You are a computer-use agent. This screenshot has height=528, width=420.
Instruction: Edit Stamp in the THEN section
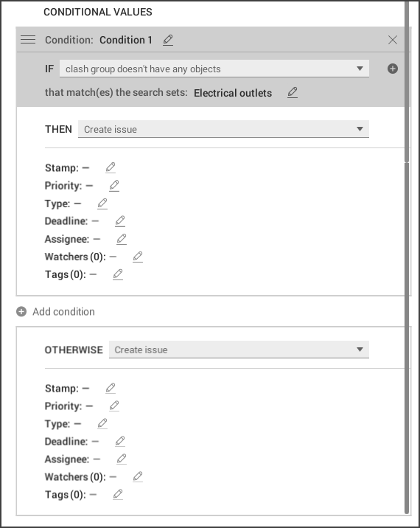point(111,167)
